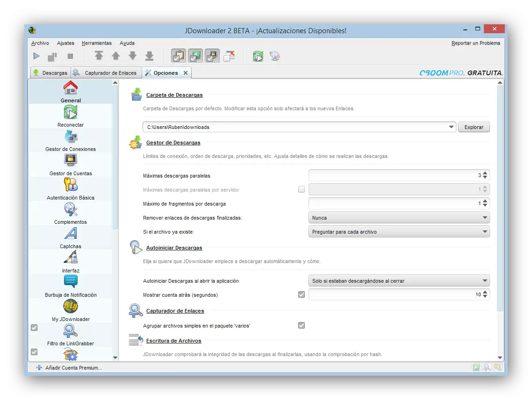Image resolution: width=532 pixels, height=400 pixels.
Task: Switch to the Descargas tab
Action: pyautogui.click(x=50, y=72)
